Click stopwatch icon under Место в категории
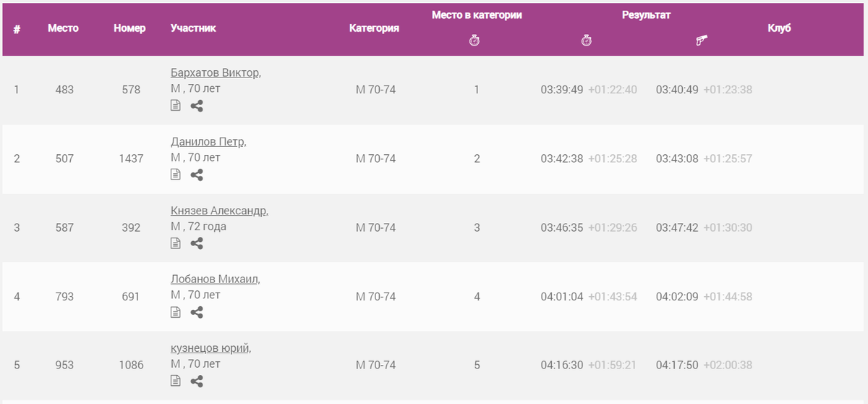Viewport: 868px width, 404px height. point(475,41)
